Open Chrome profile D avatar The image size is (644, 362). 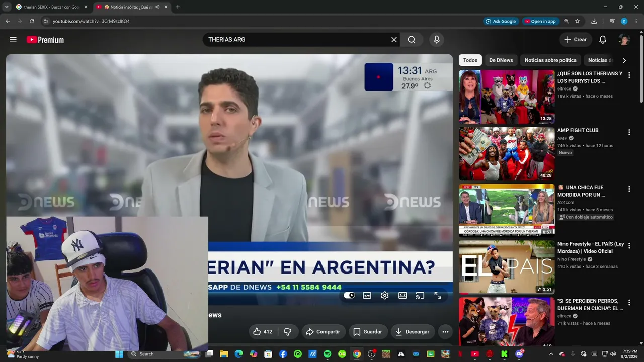pyautogui.click(x=624, y=21)
